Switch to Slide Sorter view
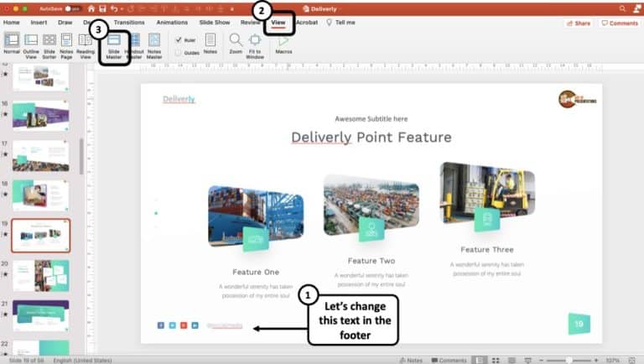Image resolution: width=644 pixels, height=364 pixels. coord(49,46)
